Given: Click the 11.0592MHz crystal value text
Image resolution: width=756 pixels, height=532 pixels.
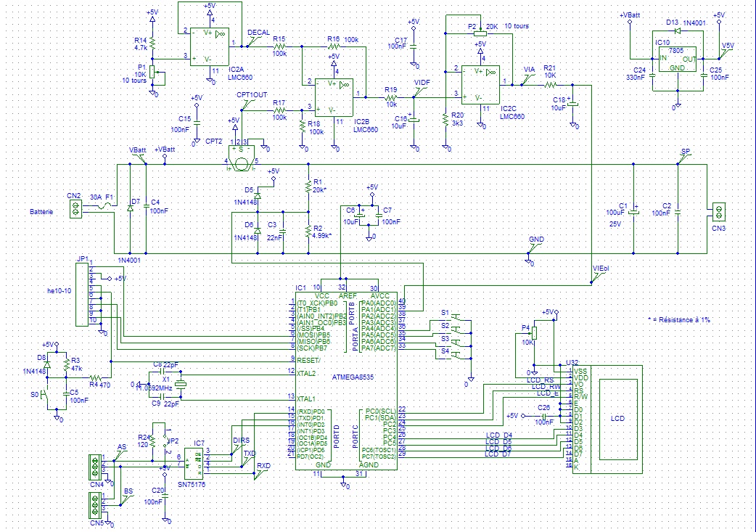Looking at the screenshot, I should click(x=154, y=388).
